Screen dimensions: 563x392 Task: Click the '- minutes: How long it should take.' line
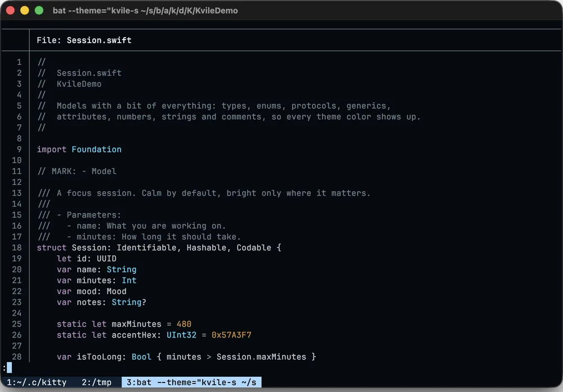point(154,237)
